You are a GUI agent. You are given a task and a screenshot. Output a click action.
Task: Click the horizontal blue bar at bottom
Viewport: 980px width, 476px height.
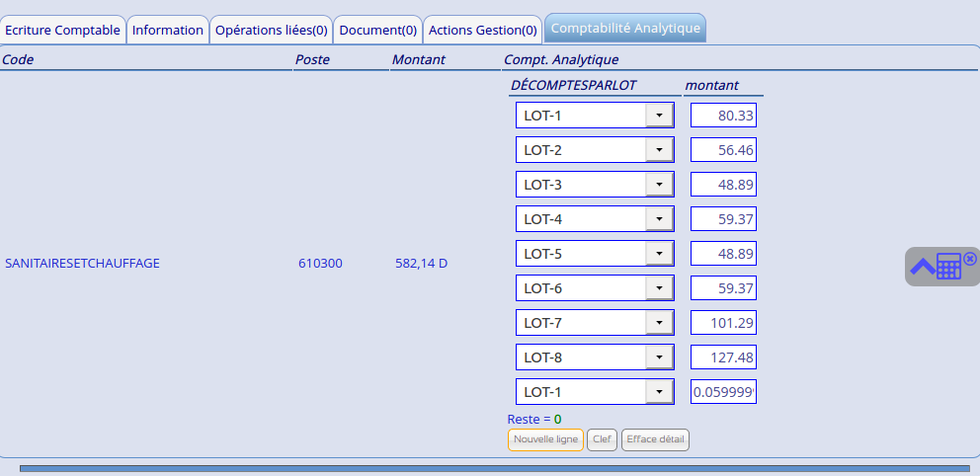pyautogui.click(x=494, y=469)
